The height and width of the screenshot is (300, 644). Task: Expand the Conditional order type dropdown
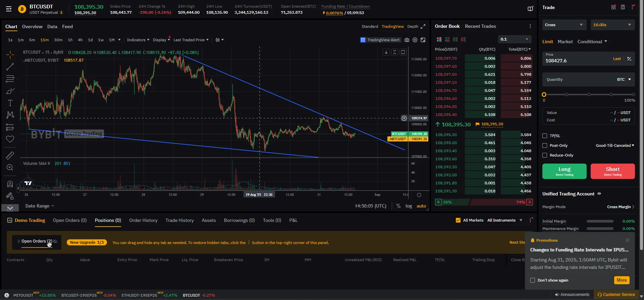[x=592, y=42]
